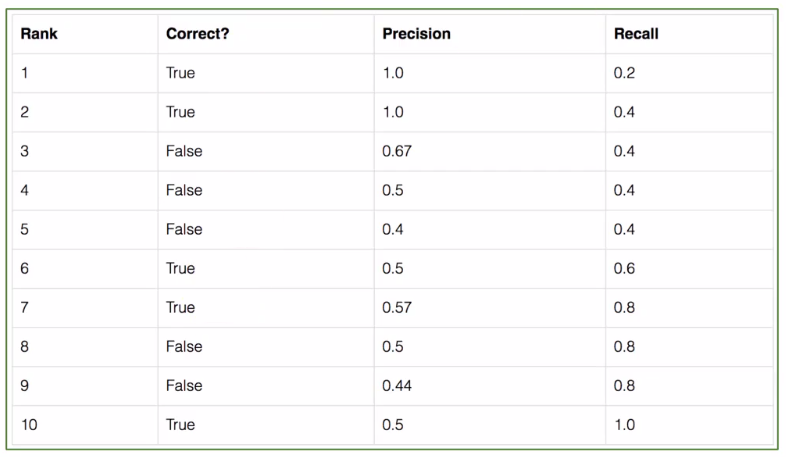Click the True cell in rank 10 row
Image resolution: width=786 pixels, height=457 pixels.
point(181,424)
